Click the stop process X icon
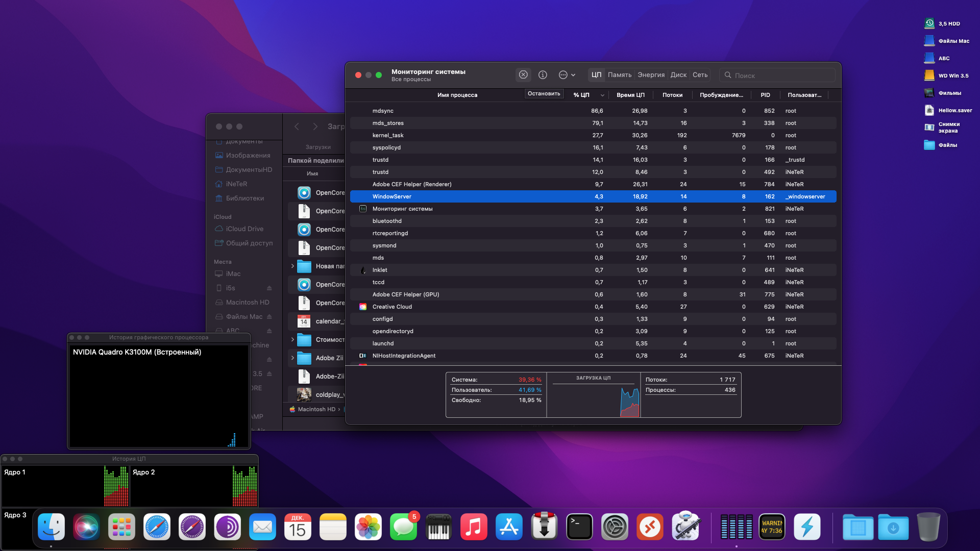This screenshot has height=551, width=980. point(523,75)
